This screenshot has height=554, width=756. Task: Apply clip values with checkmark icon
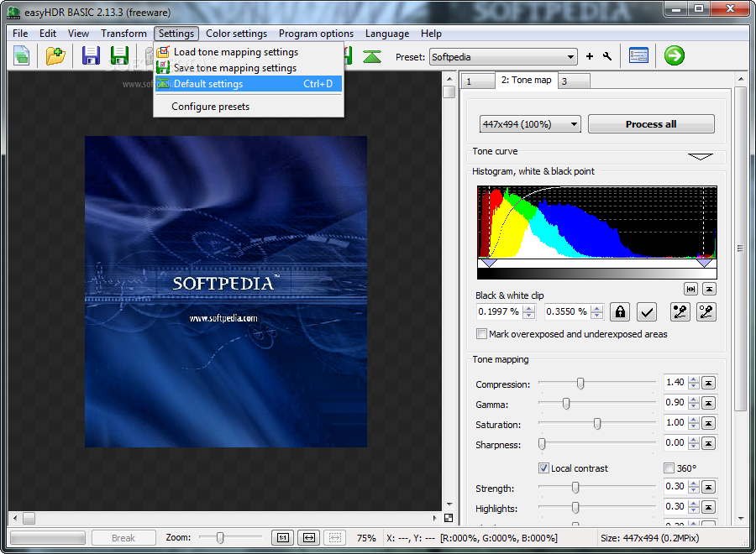pos(647,312)
